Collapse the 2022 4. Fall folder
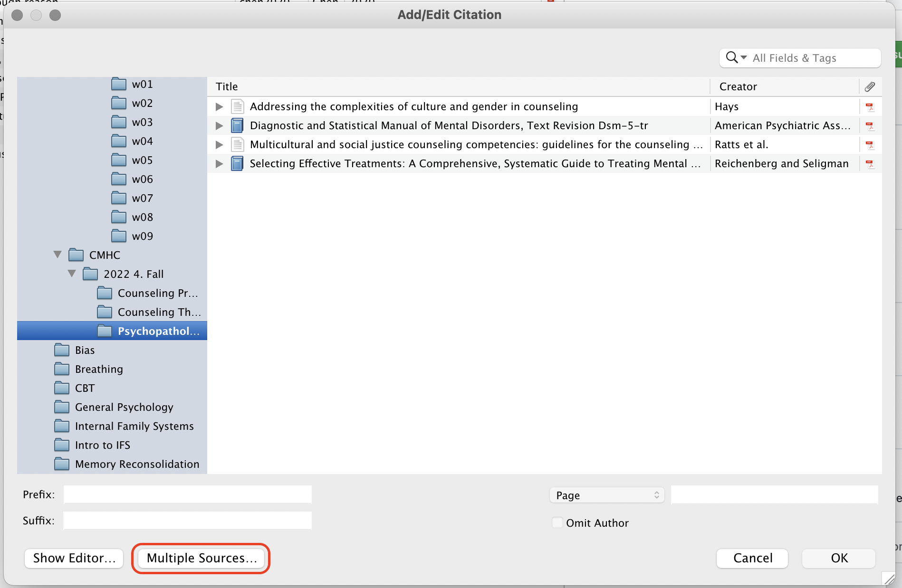902x588 pixels. (x=72, y=274)
